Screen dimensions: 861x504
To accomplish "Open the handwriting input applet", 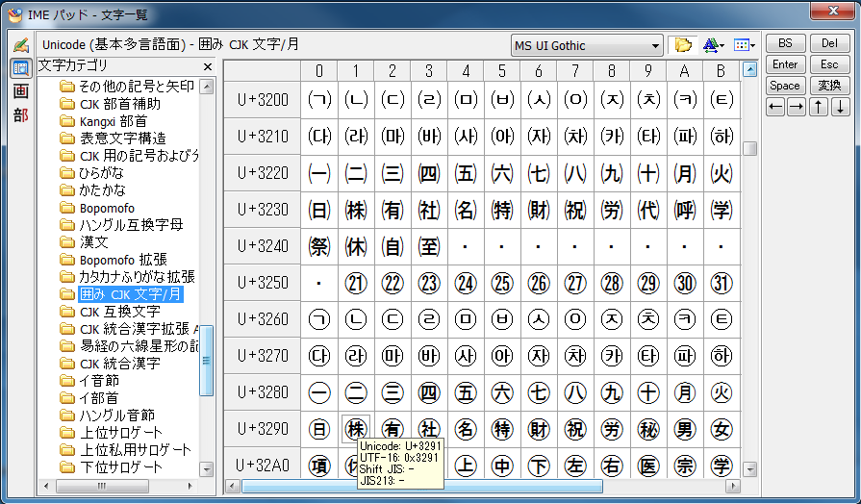I will coord(20,45).
